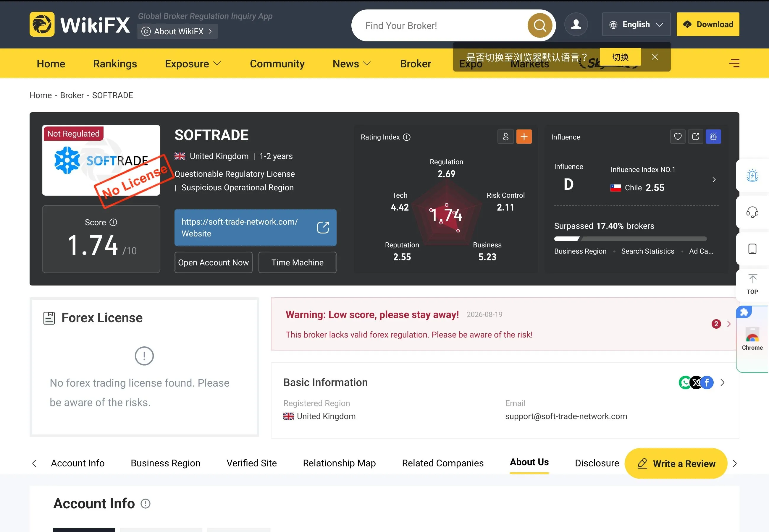
Task: Expand the English language dropdown
Action: [636, 24]
